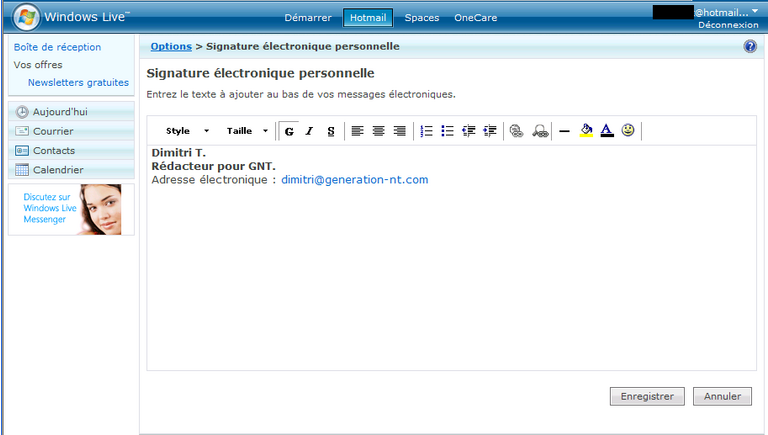Open Aujourd'hui in the sidebar
768x435 pixels.
pyautogui.click(x=72, y=112)
